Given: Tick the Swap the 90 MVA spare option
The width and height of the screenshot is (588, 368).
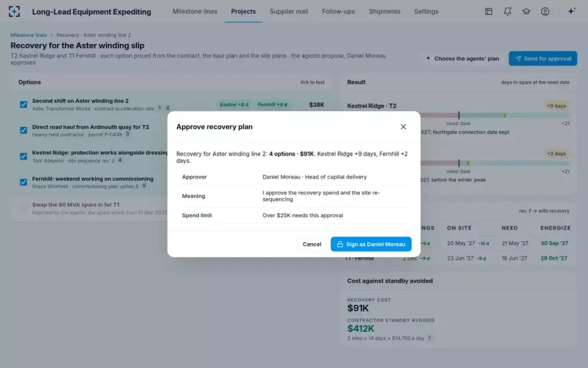Looking at the screenshot, I should [24, 208].
